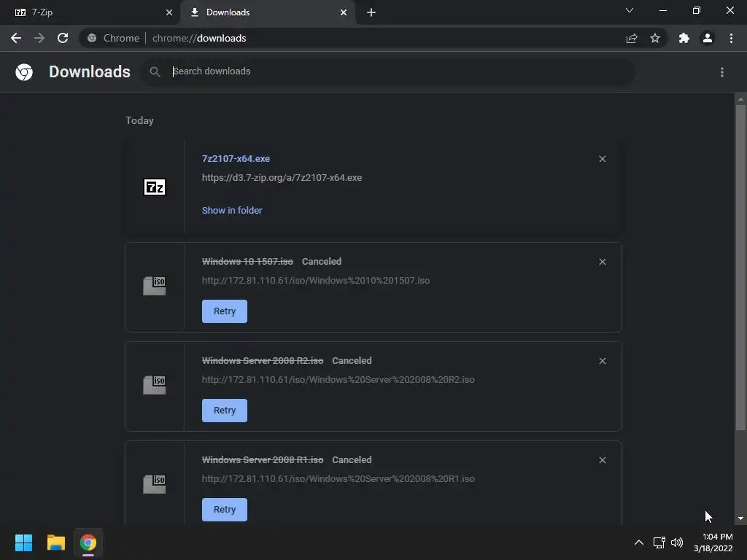Image resolution: width=747 pixels, height=560 pixels.
Task: Click the browser forward arrow
Action: 39,38
